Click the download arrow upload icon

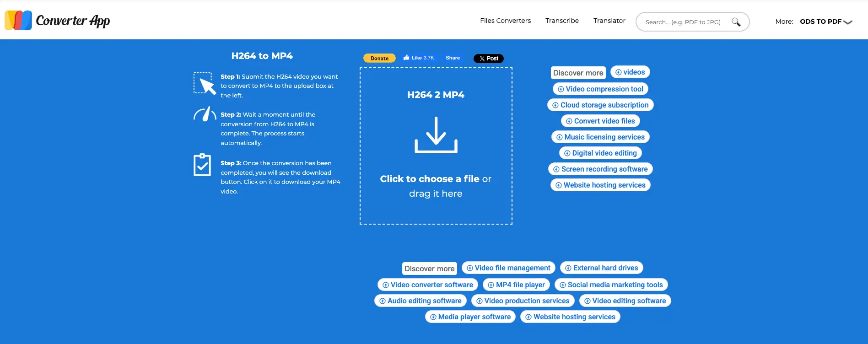click(436, 135)
